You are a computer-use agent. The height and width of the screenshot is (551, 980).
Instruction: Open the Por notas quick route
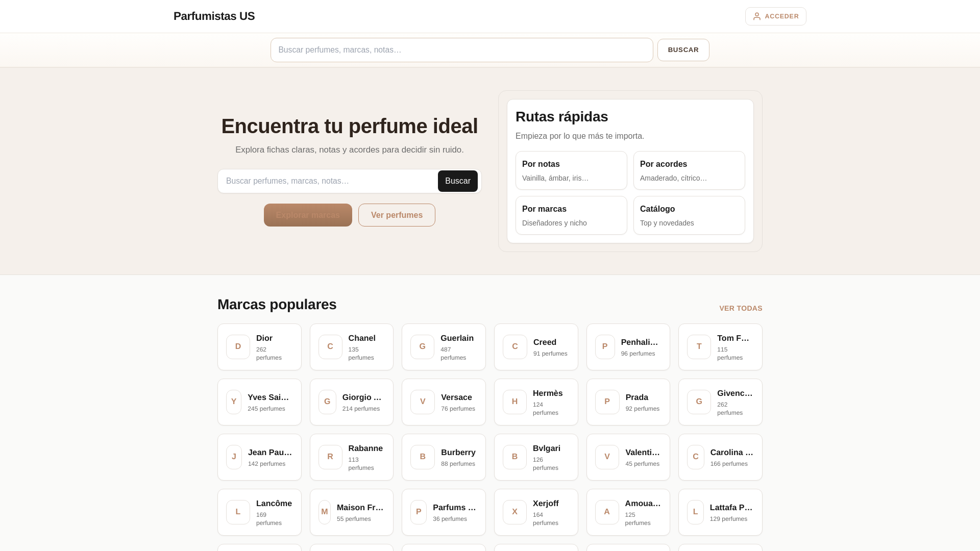(571, 170)
